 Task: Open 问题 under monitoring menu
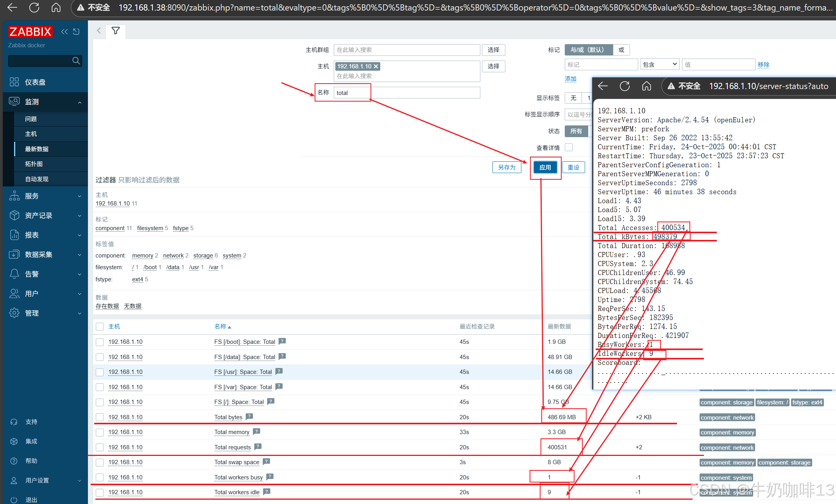pyautogui.click(x=31, y=119)
